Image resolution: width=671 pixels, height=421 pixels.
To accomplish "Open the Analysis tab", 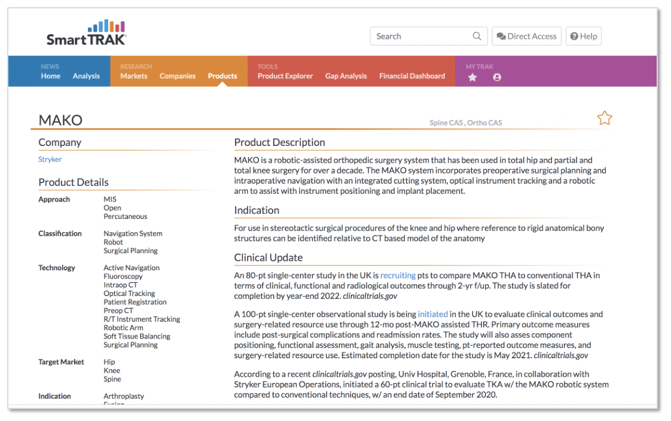I will [86, 76].
